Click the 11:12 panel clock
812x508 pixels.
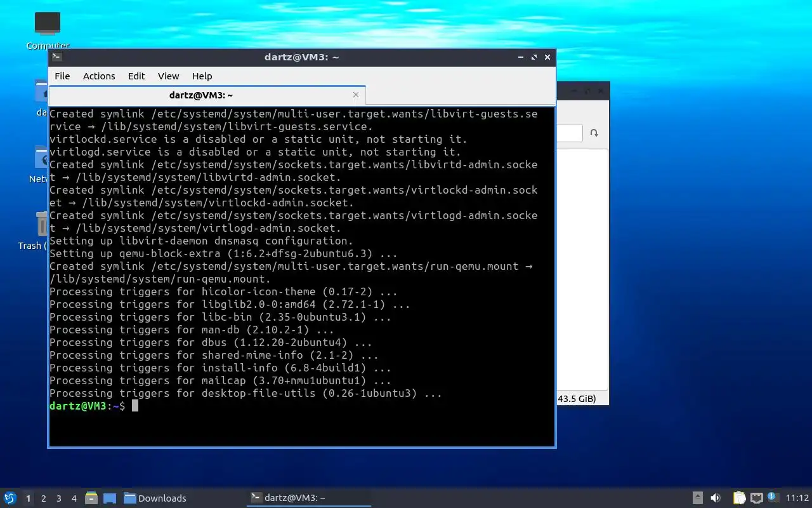797,498
